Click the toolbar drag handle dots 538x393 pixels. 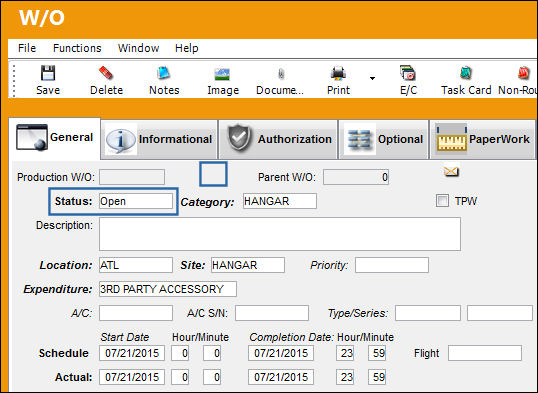14,80
